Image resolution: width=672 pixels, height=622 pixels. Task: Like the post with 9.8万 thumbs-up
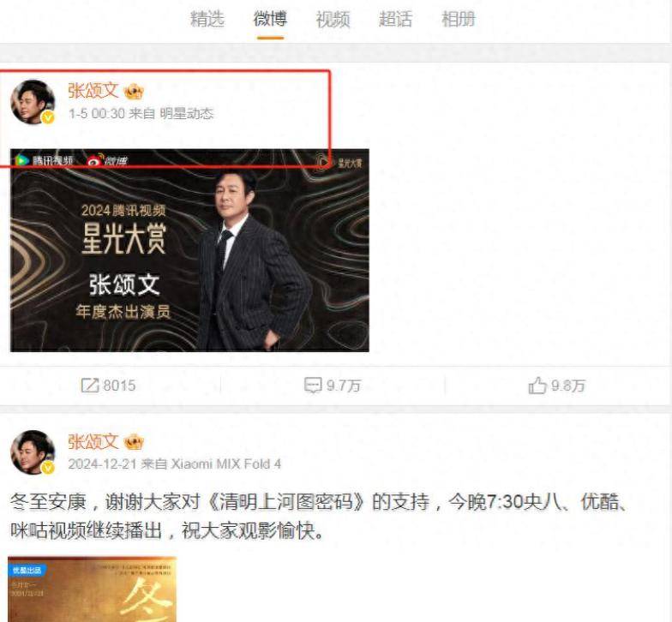pyautogui.click(x=537, y=386)
